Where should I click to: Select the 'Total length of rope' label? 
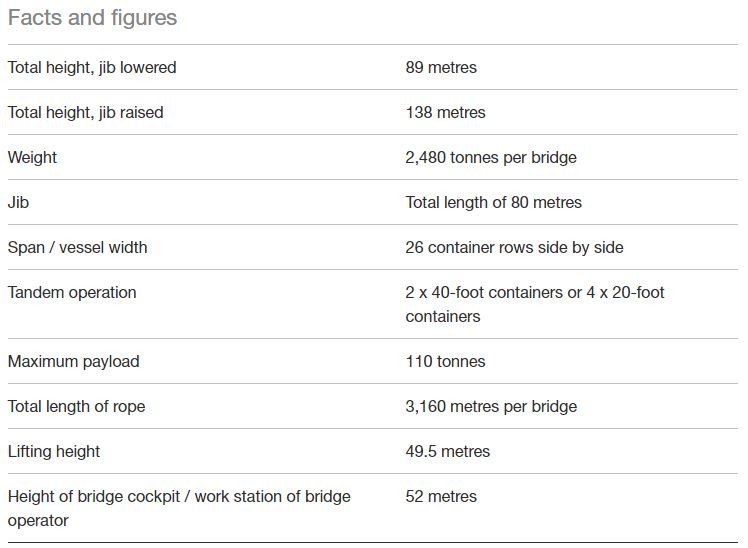click(77, 406)
